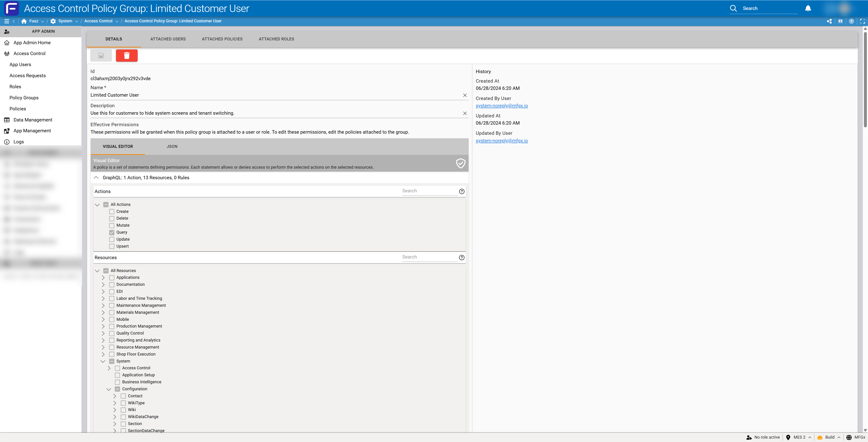
Task: Collapse the GraphQL section chevron
Action: click(96, 178)
